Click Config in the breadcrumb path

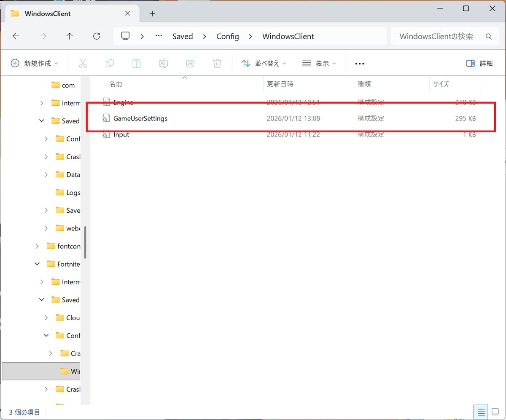[x=228, y=37]
